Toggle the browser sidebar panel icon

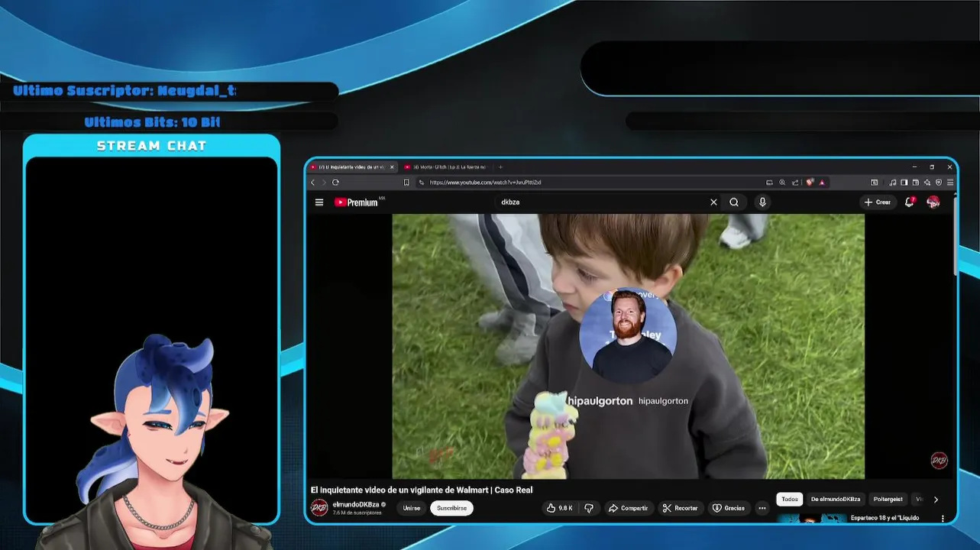tap(904, 183)
